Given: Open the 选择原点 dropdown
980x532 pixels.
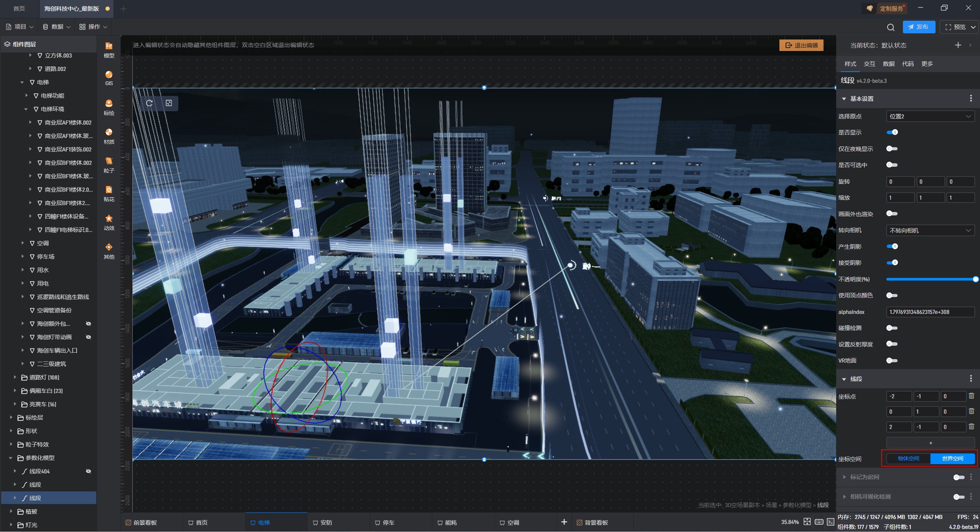Looking at the screenshot, I should coord(930,117).
